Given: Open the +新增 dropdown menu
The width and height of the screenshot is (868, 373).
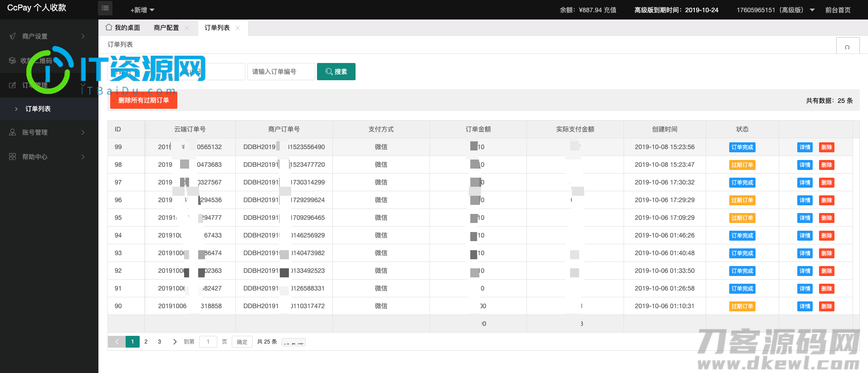Looking at the screenshot, I should pyautogui.click(x=142, y=10).
